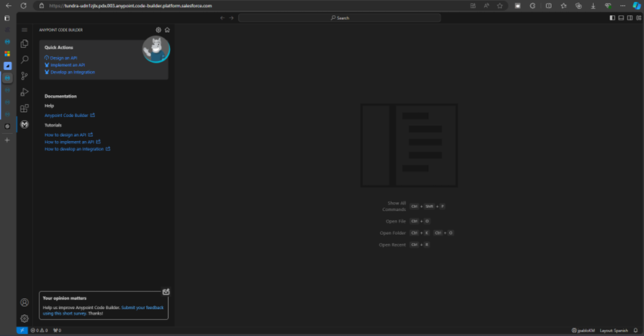Open the Accounts icon in activity bar
The image size is (644, 336).
25,303
